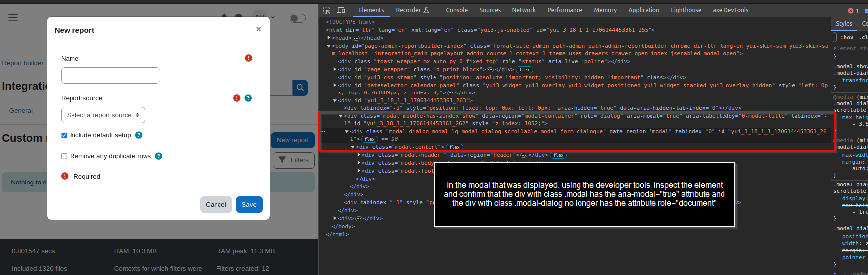Click the background New report button
This screenshot has height=275, width=868.
[x=292, y=140]
